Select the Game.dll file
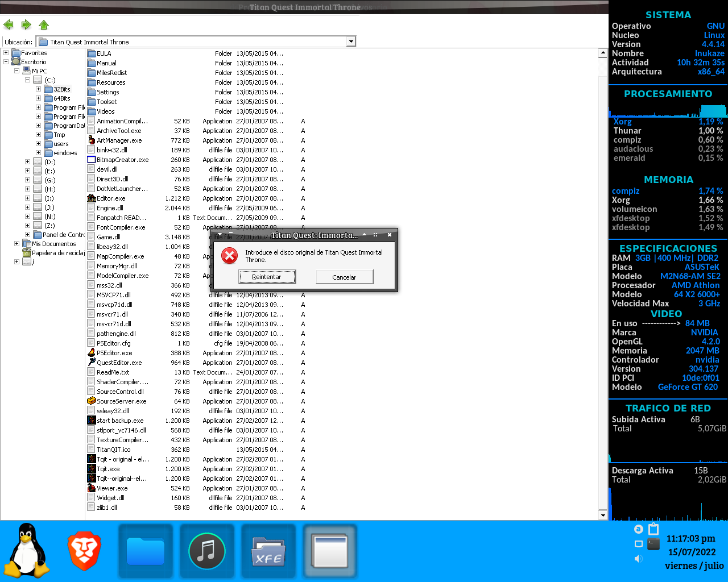The height and width of the screenshot is (582, 728). [x=108, y=237]
